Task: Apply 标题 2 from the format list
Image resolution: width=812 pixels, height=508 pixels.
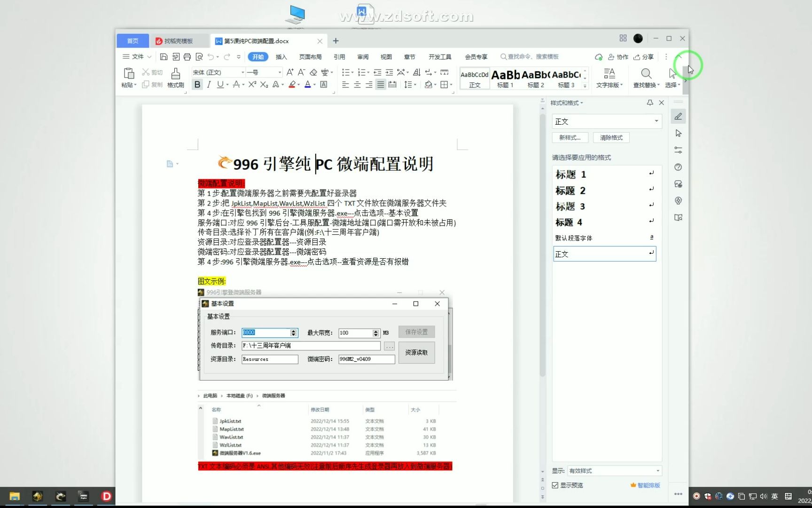Action: tap(605, 190)
